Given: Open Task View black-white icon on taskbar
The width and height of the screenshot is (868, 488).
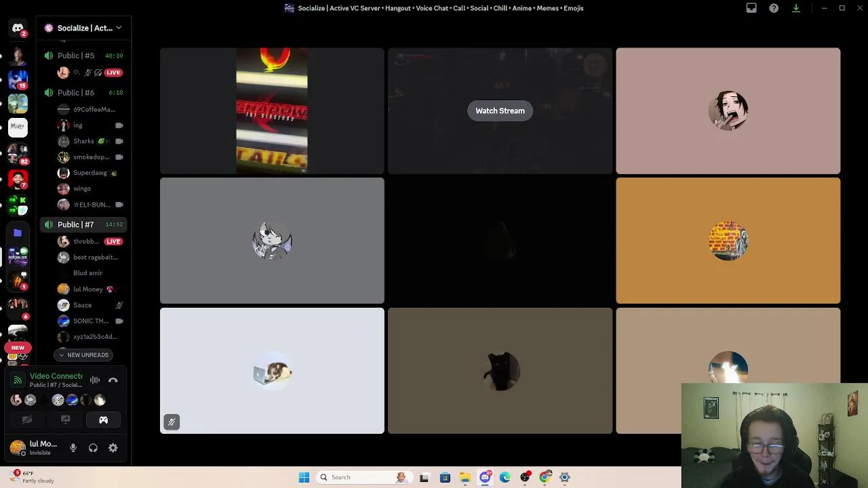Looking at the screenshot, I should (x=424, y=477).
